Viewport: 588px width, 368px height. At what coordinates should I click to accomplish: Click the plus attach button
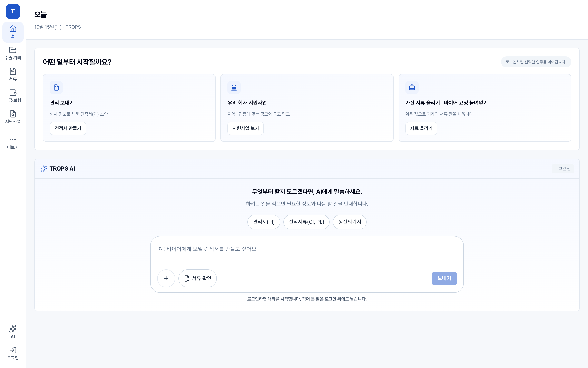pyautogui.click(x=166, y=278)
